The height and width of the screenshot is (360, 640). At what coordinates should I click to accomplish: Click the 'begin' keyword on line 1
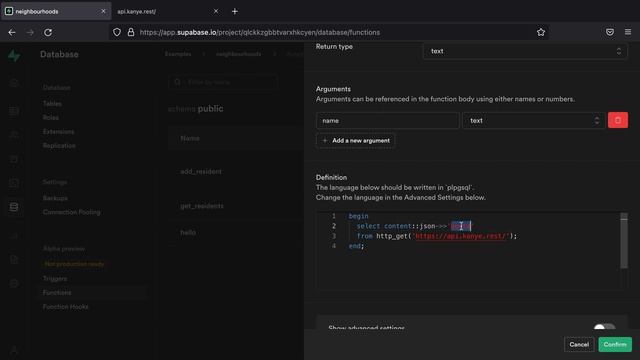[358, 216]
